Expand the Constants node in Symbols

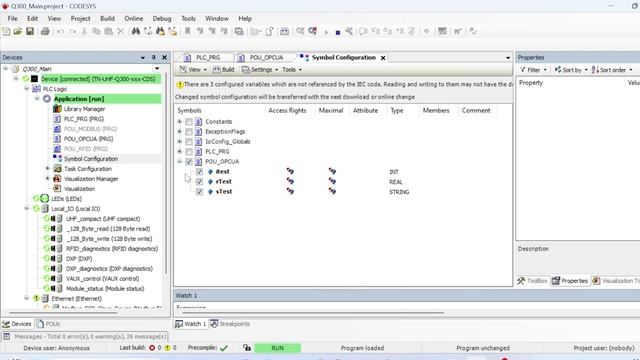(179, 122)
